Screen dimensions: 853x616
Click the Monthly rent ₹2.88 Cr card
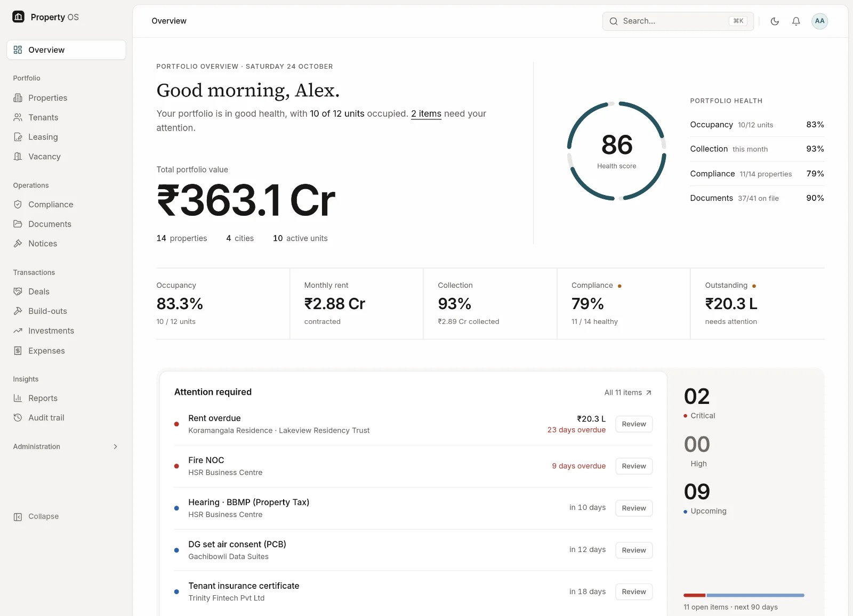pyautogui.click(x=357, y=304)
